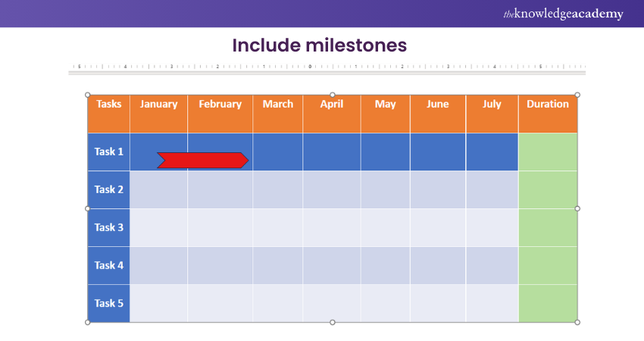Screen dimensions: 644x341
Task: Click the Include milestones heading
Action: pyautogui.click(x=322, y=45)
